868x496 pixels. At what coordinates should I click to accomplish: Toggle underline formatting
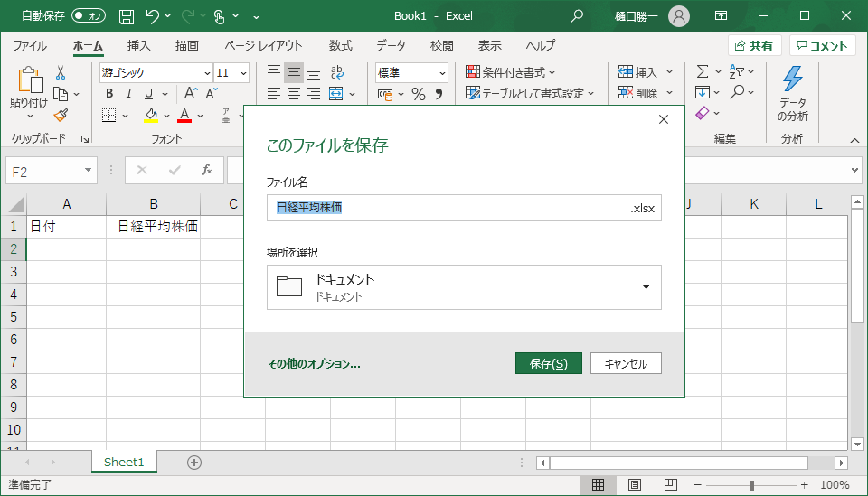coord(148,93)
